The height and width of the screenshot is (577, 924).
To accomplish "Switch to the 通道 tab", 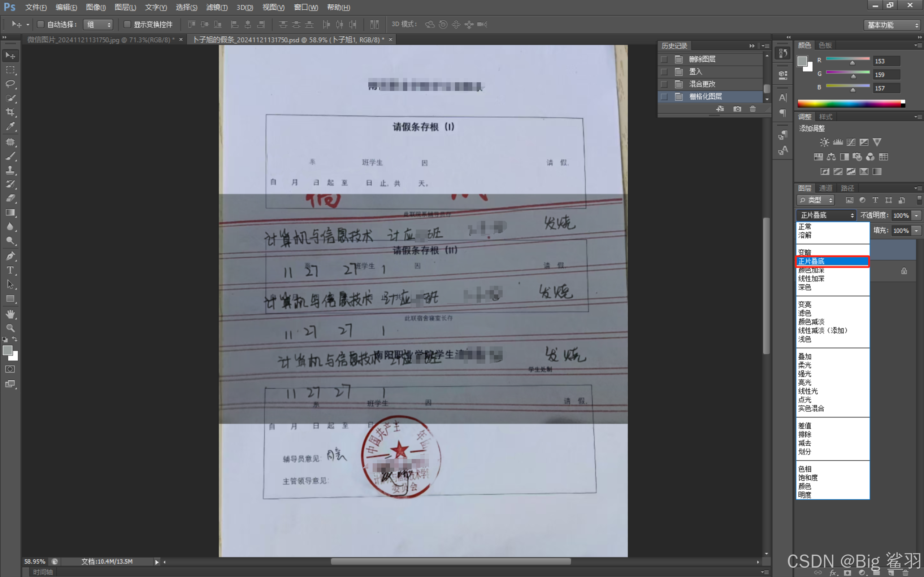I will (825, 188).
